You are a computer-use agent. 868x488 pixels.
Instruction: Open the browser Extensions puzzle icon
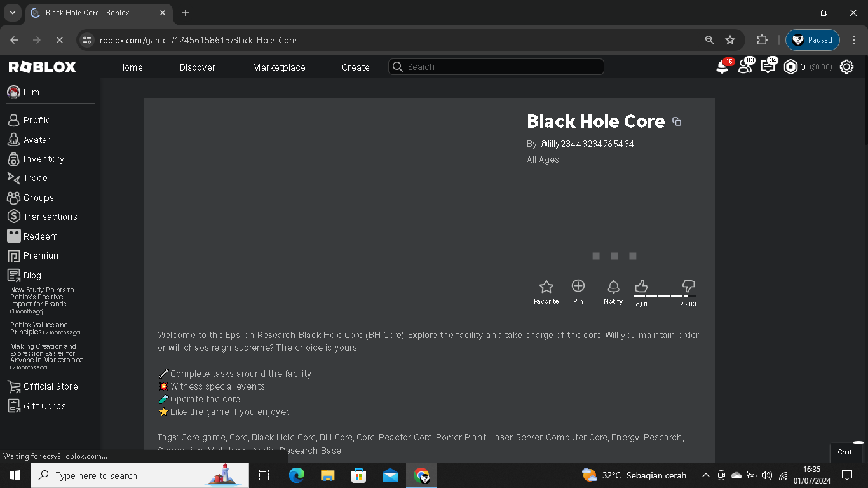[763, 40]
